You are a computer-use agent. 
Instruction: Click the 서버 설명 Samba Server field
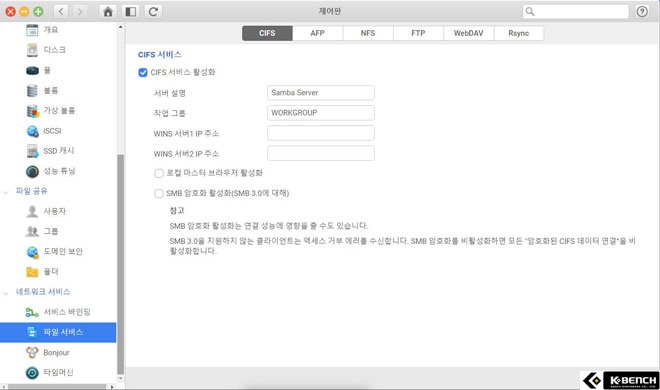321,93
